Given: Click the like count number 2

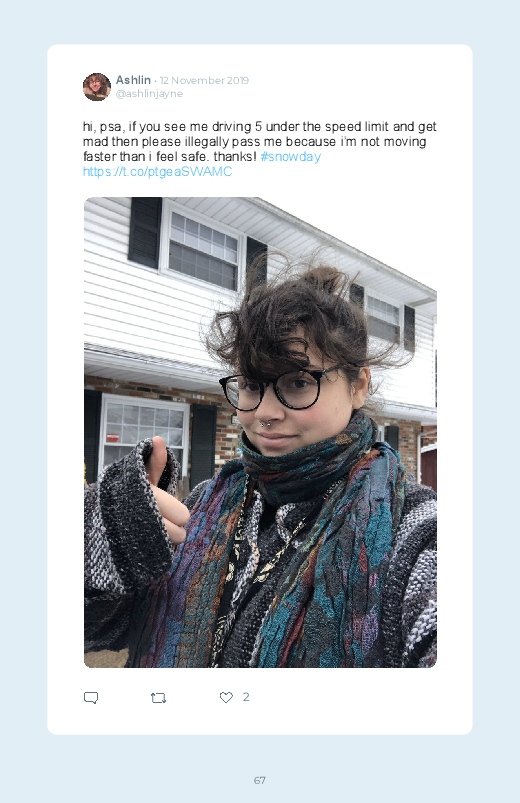Looking at the screenshot, I should (246, 697).
